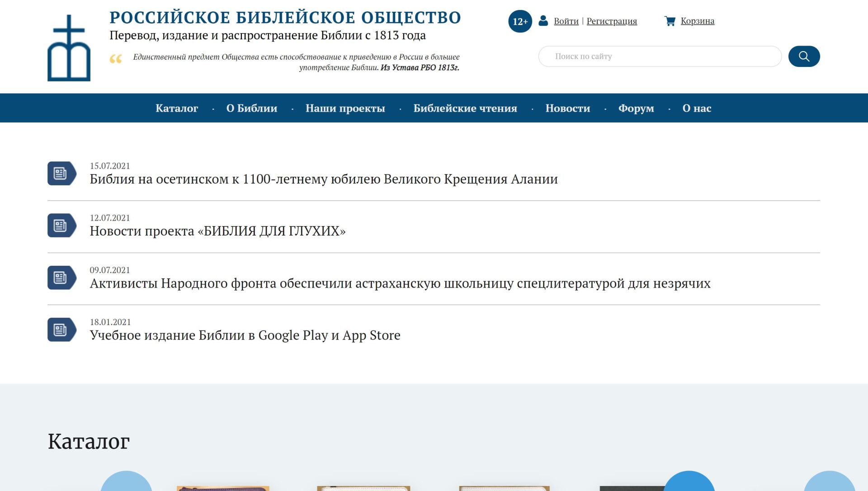Focus the Поиск по сайту search field
Viewport: 868px width, 491px height.
(660, 57)
